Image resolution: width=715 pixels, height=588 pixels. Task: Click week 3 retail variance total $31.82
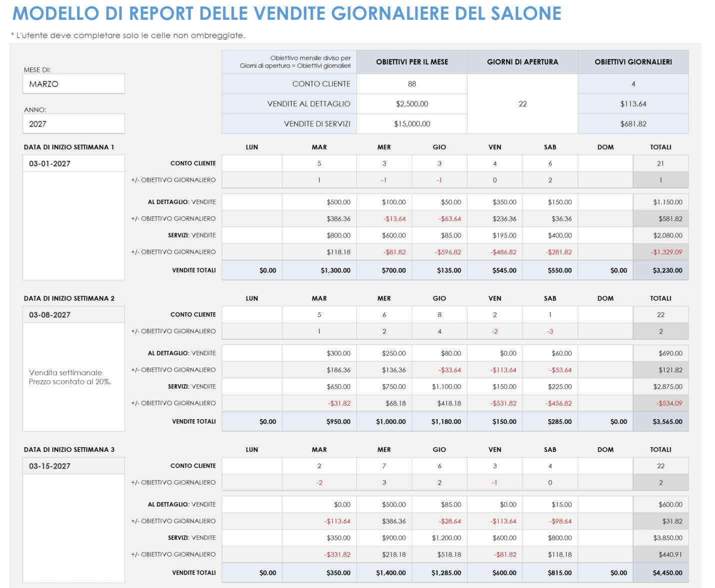(x=660, y=521)
